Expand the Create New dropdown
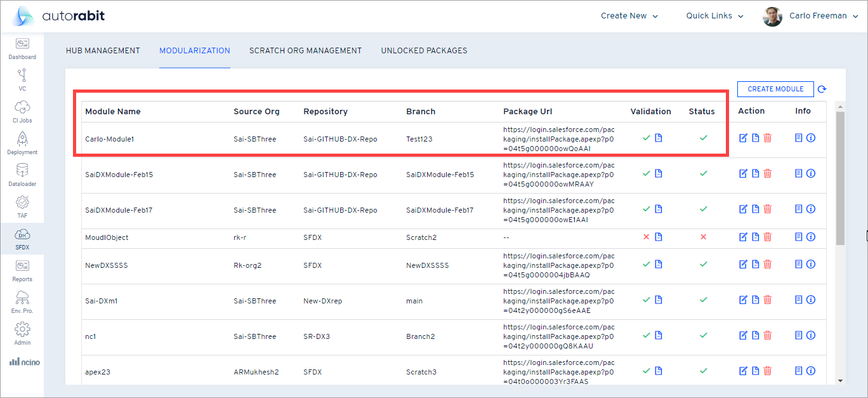Screen dimensions: 868x398 point(629,16)
